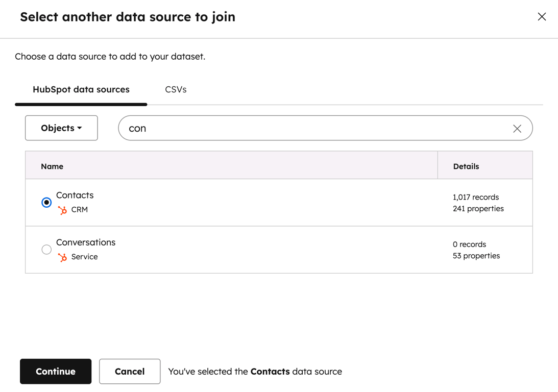558x392 pixels.
Task: Cancel the data source selection
Action: click(130, 372)
